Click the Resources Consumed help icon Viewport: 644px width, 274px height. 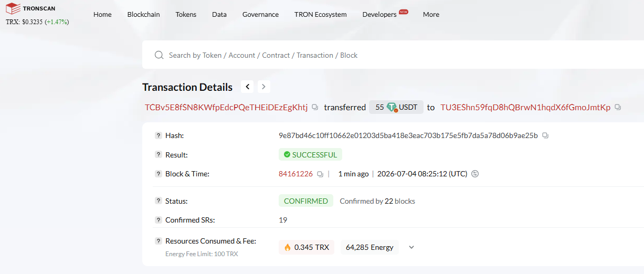click(x=159, y=241)
